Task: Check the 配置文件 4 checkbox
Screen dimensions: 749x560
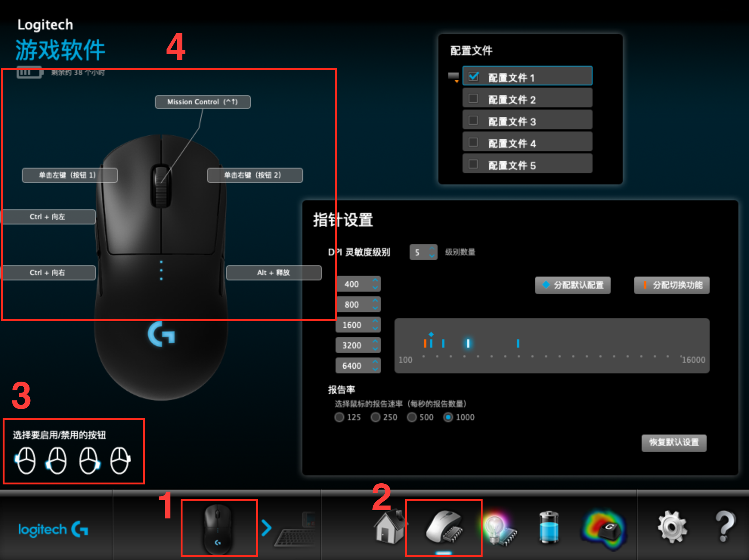Action: 473,142
